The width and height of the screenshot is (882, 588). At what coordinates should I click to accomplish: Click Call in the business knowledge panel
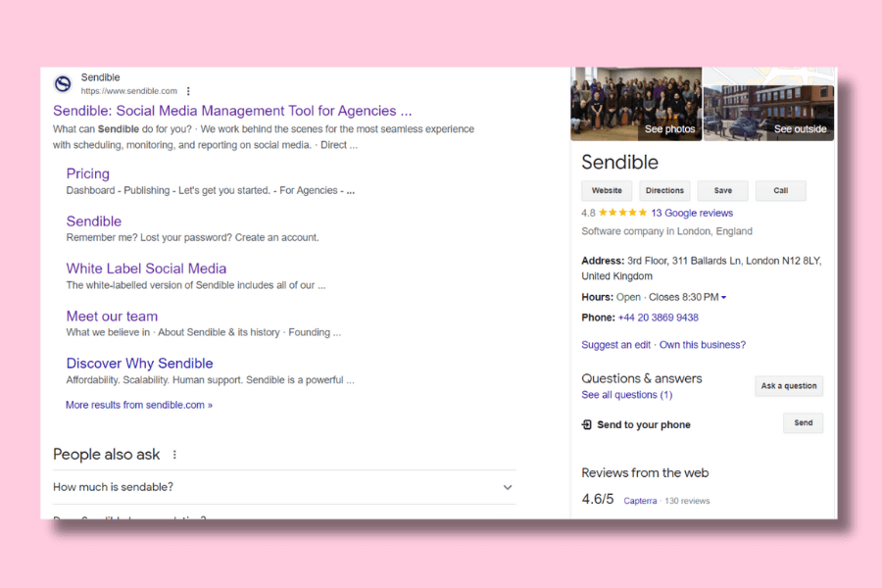(x=780, y=190)
